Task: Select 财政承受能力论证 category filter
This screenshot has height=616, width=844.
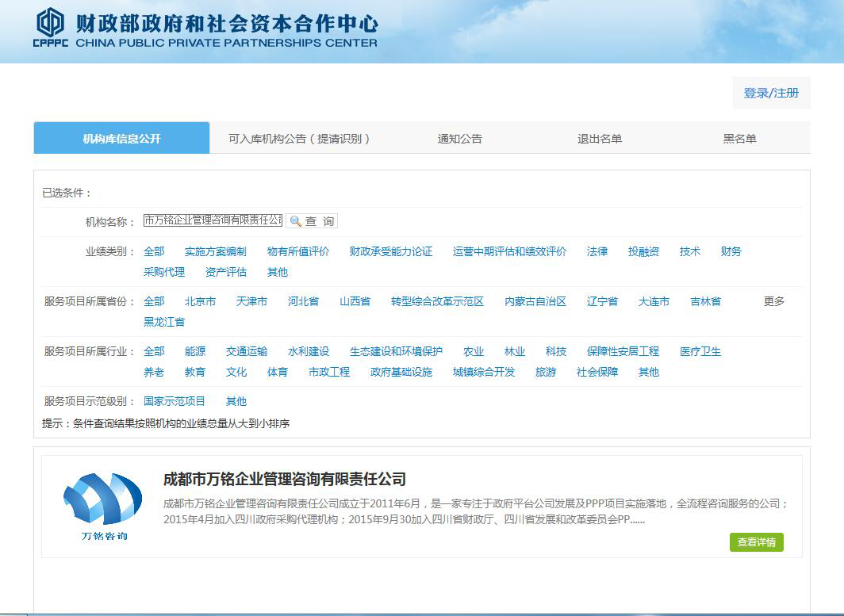Action: click(390, 251)
